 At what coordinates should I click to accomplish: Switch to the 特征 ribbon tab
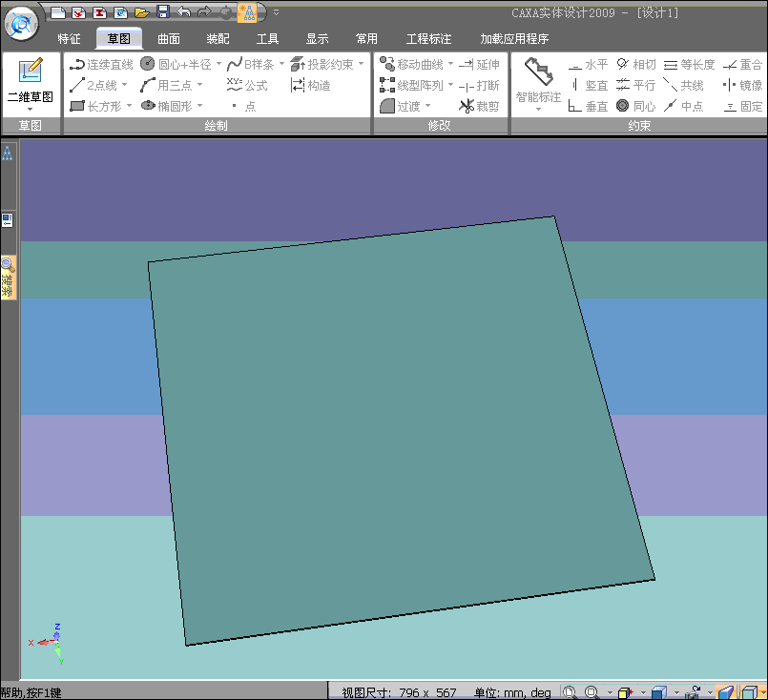[x=69, y=39]
